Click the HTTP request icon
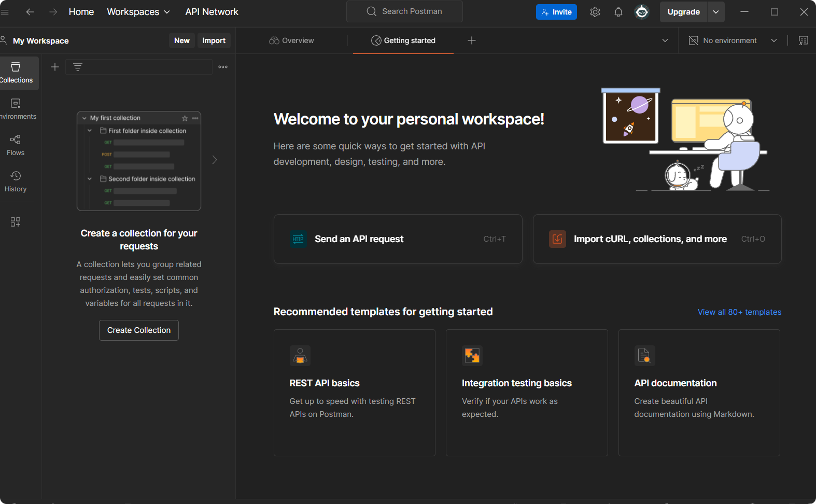The height and width of the screenshot is (504, 816). pyautogui.click(x=298, y=239)
